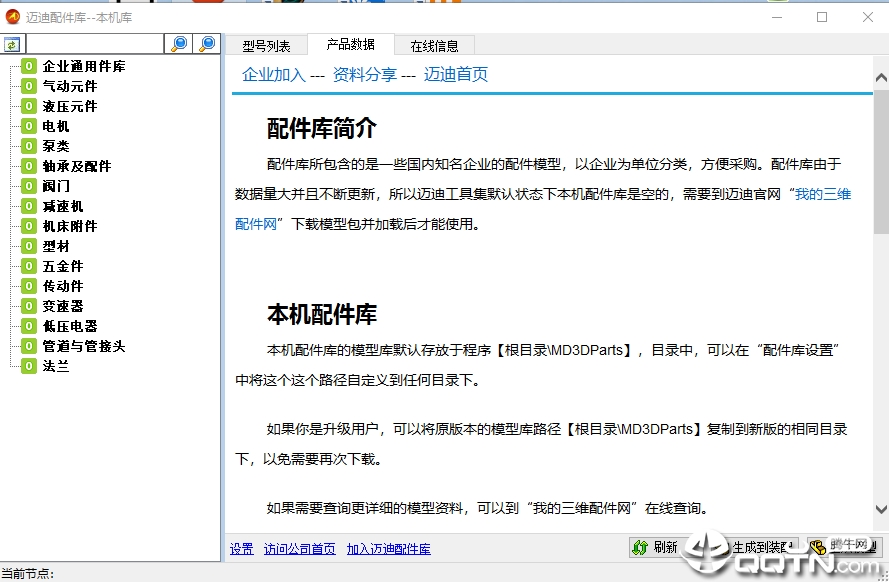Select 变速器 tree node
The height and width of the screenshot is (582, 889).
tap(63, 306)
